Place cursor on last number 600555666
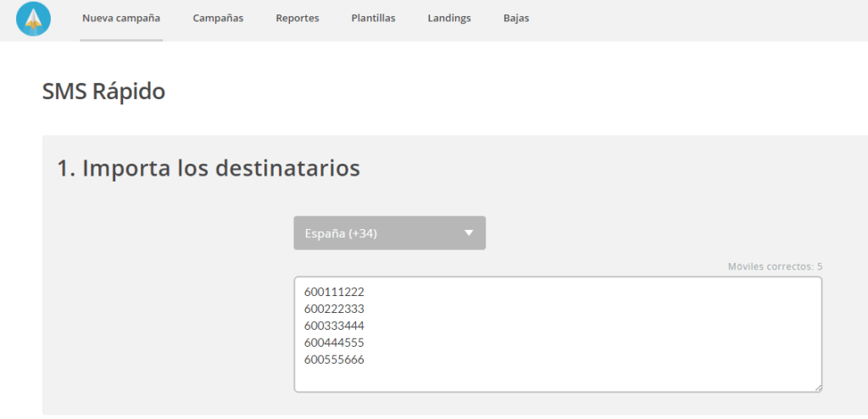 click(334, 360)
